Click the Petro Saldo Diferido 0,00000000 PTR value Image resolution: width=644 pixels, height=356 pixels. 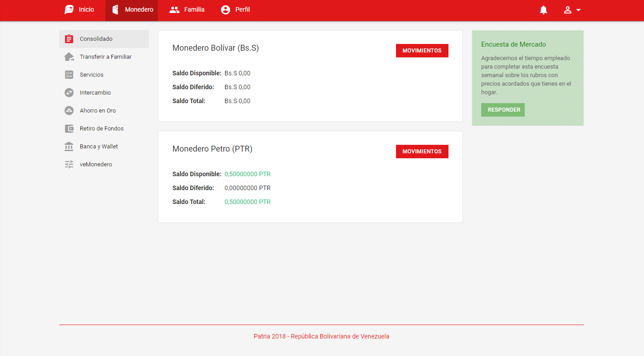pos(248,188)
